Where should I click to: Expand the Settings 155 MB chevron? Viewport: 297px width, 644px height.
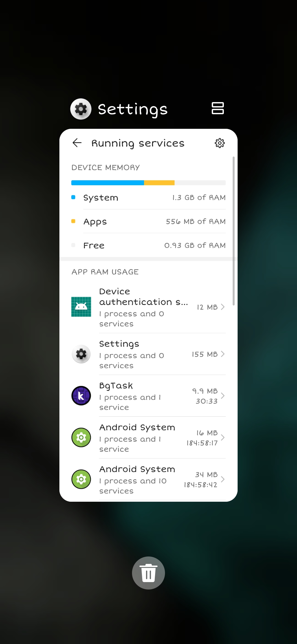point(223,354)
